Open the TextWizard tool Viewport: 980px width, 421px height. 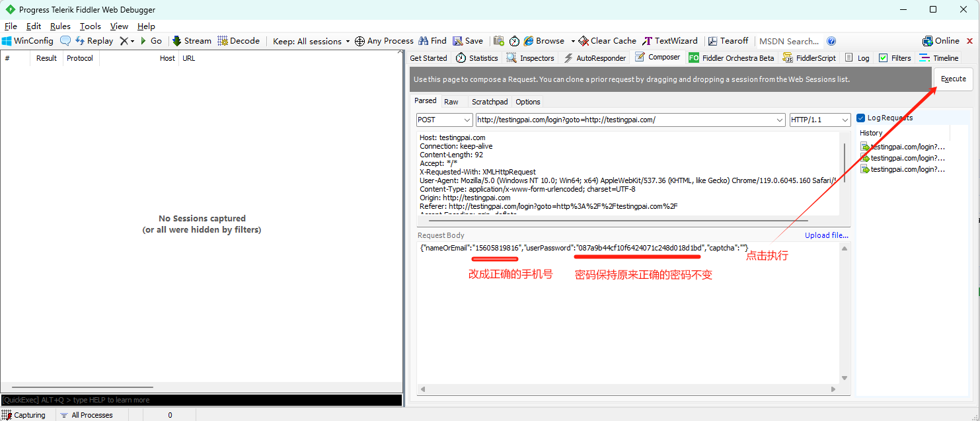670,41
